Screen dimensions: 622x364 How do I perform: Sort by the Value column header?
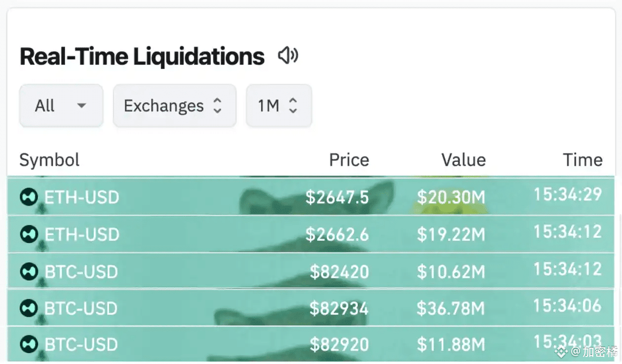(x=463, y=160)
